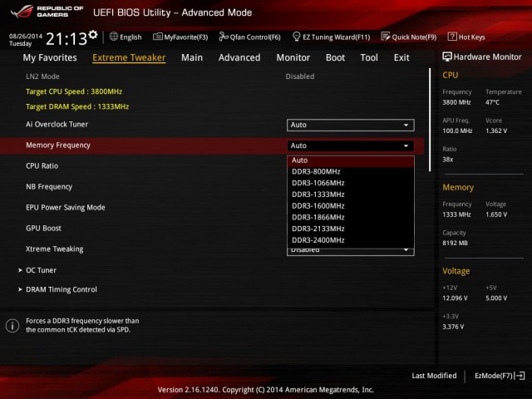Click the EZ Tuning Wizard lightbulb icon
The width and height of the screenshot is (532, 399).
point(296,37)
